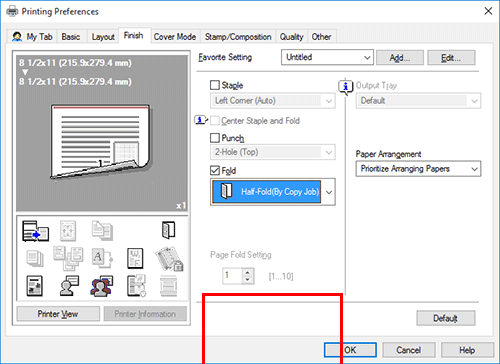Screen dimensions: 500x364
Task: Switch to the Cover Mode tab
Action: pyautogui.click(x=175, y=37)
